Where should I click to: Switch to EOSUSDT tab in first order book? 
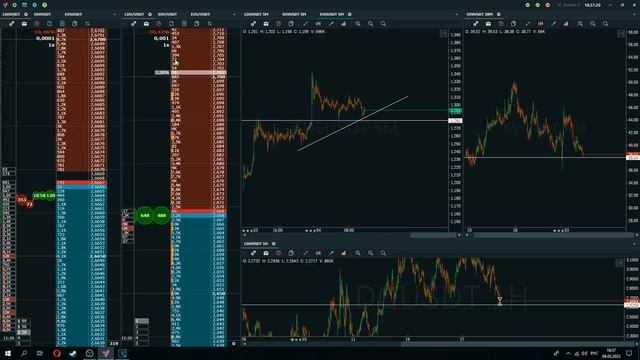coord(73,14)
